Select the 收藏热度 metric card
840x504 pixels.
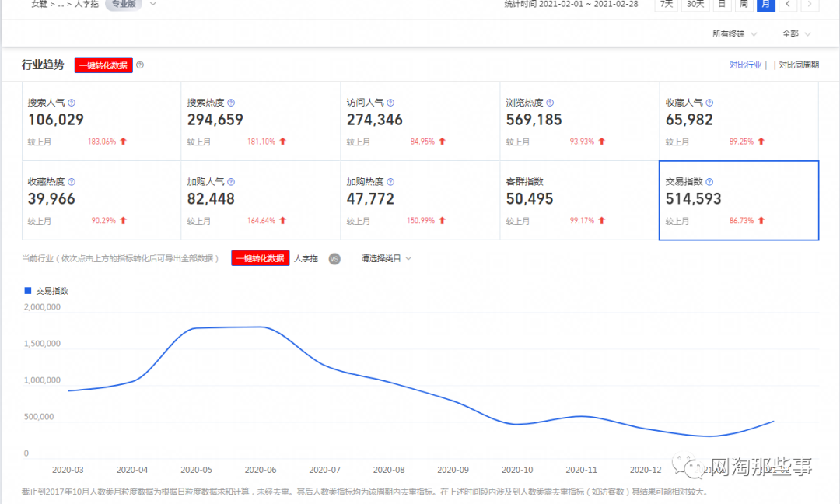point(101,201)
